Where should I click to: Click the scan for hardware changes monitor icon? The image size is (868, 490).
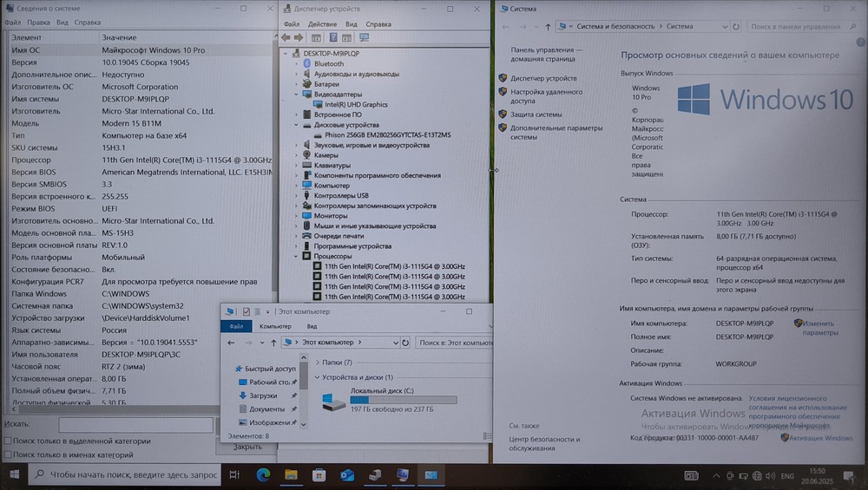pyautogui.click(x=364, y=38)
